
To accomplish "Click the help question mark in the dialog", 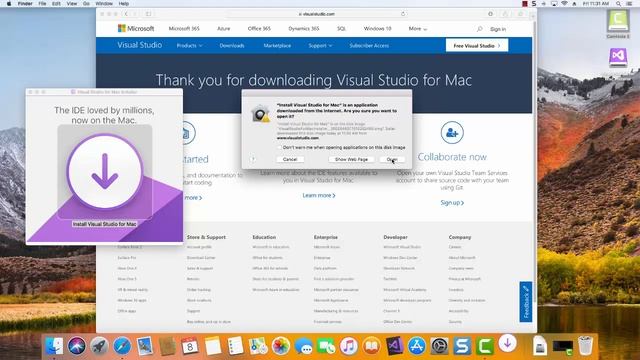I will (x=253, y=159).
